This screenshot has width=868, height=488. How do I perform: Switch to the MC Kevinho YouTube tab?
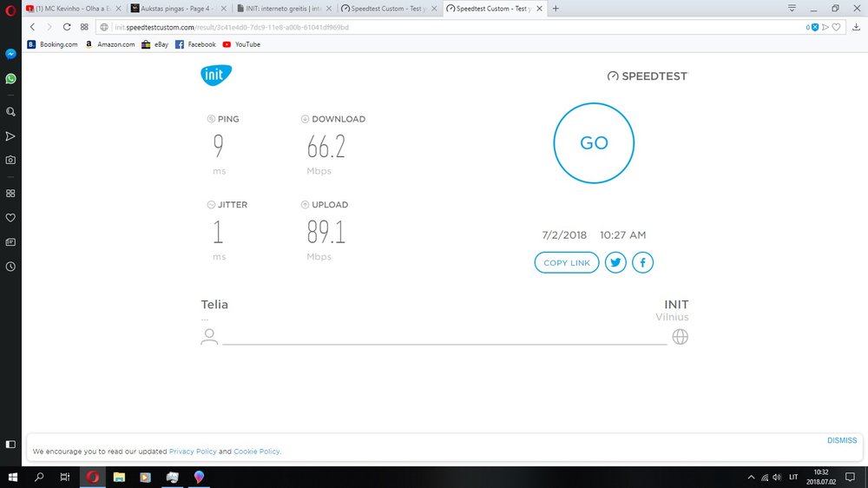click(x=72, y=8)
